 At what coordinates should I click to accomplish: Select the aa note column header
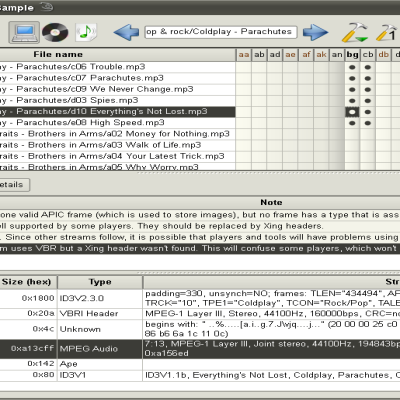tap(244, 55)
